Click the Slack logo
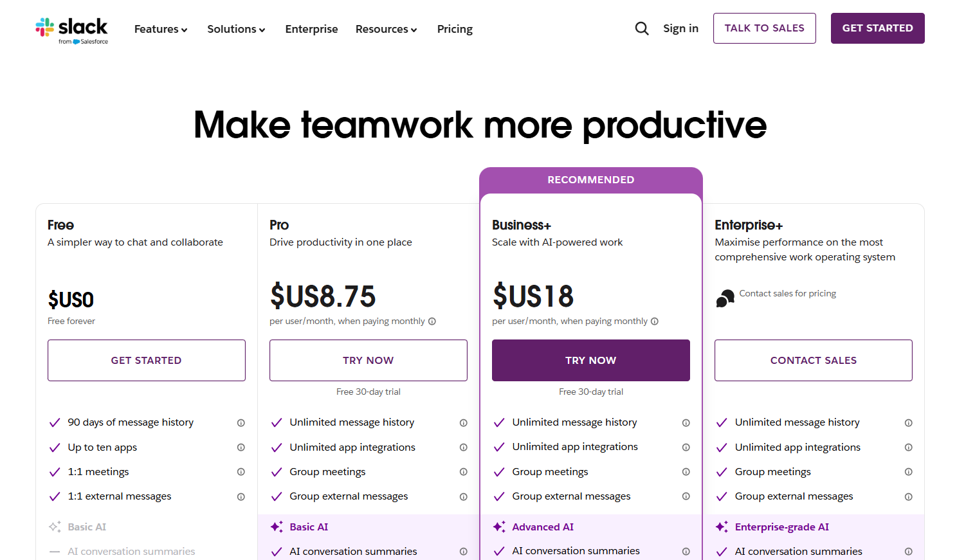Image resolution: width=975 pixels, height=560 pixels. pos(71,30)
